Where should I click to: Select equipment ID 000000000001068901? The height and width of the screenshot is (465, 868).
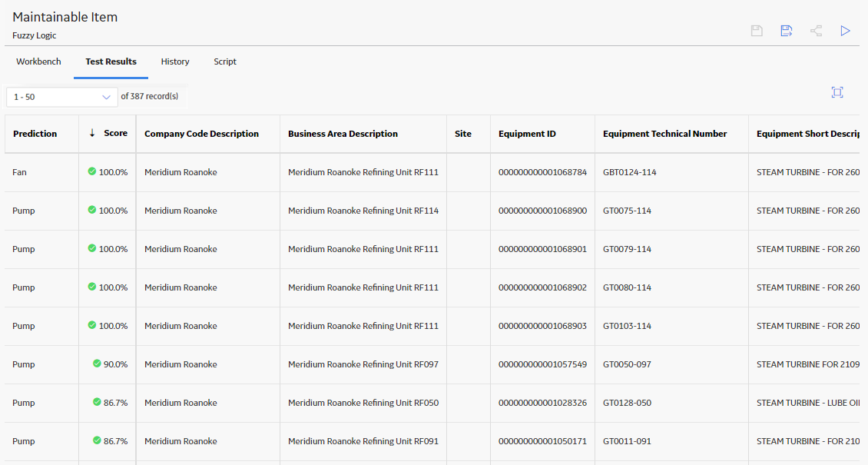point(542,249)
